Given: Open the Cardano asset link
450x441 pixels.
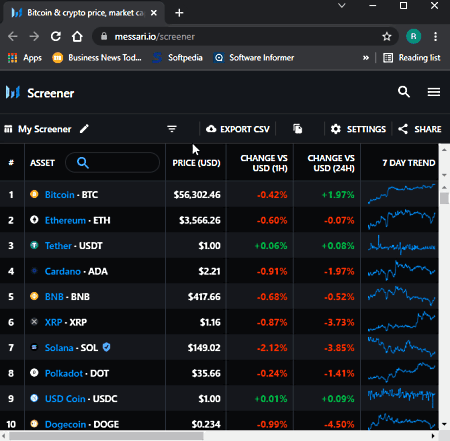Looking at the screenshot, I should [x=63, y=271].
